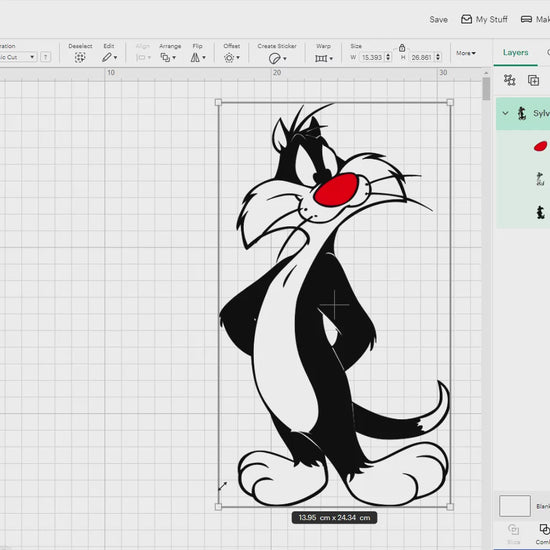Click the operation help question mark icon
The image size is (550, 550).
click(45, 57)
